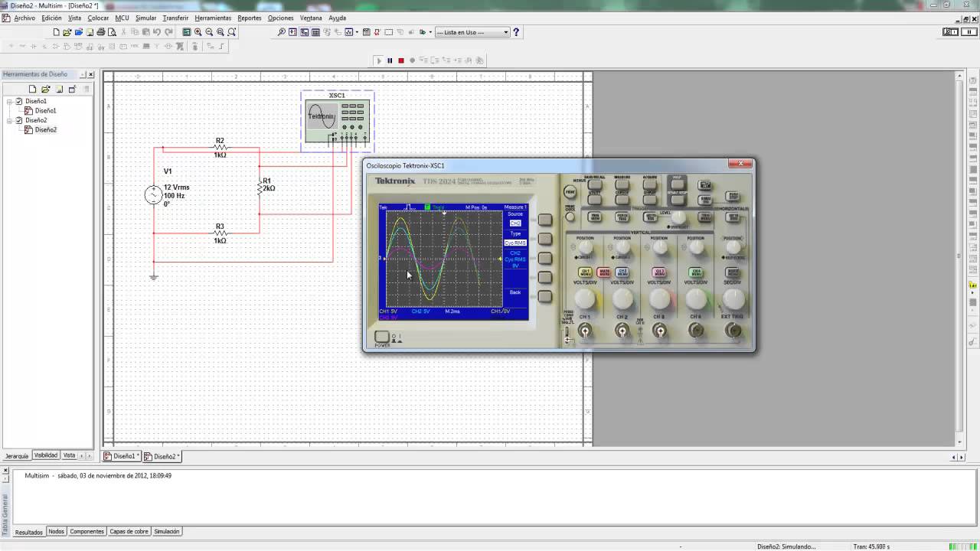Switch to the Visibilidad tab
The image size is (980, 551).
point(45,455)
